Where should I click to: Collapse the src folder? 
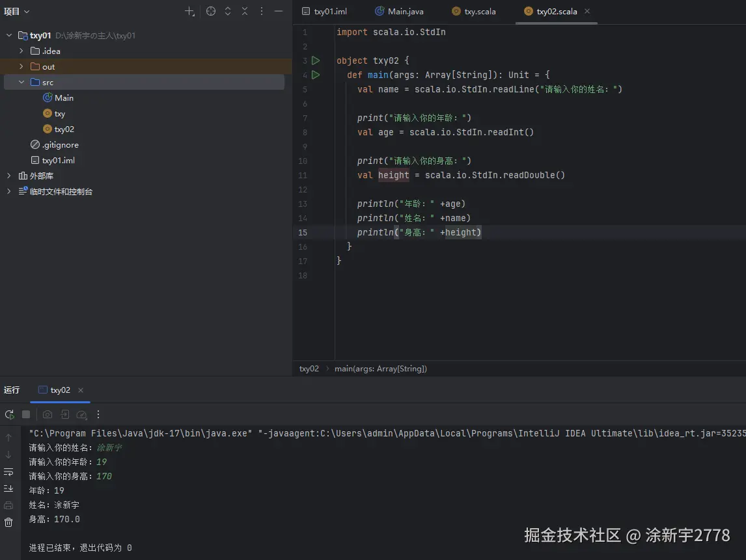[21, 82]
